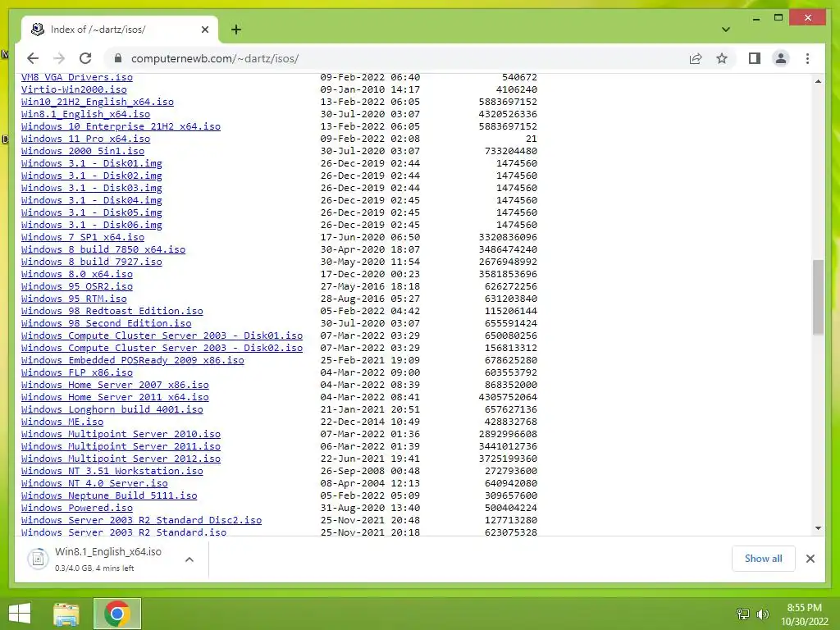
Task: Click the page scroll up arrow
Action: (x=818, y=81)
